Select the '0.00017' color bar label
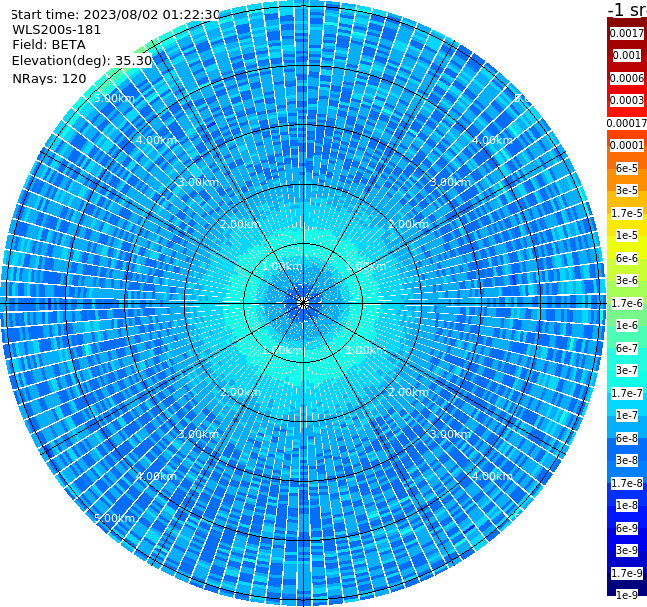Viewport: 647px width, 607px height. [x=627, y=123]
